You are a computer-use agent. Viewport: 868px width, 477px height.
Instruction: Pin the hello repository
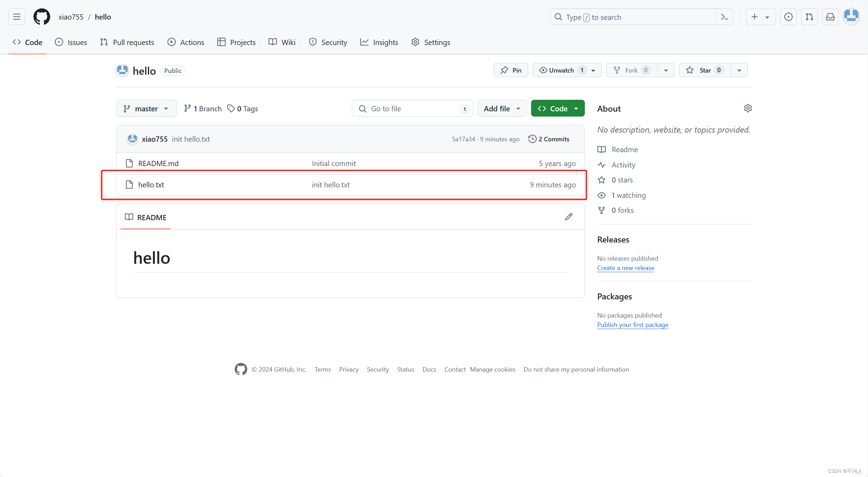click(x=511, y=70)
